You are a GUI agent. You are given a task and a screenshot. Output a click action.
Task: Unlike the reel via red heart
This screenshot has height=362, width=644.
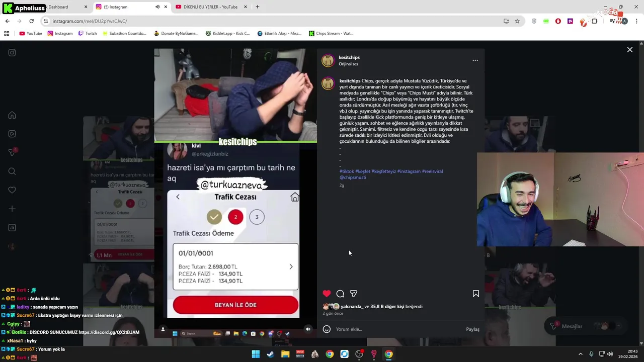click(x=327, y=294)
